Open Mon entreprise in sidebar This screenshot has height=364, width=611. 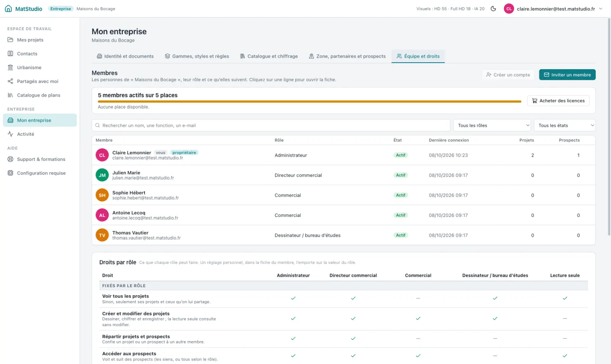point(40,120)
